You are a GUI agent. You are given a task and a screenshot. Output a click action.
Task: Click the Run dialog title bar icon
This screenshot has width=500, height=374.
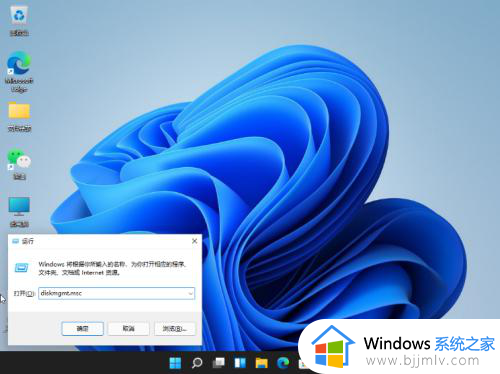pos(15,241)
